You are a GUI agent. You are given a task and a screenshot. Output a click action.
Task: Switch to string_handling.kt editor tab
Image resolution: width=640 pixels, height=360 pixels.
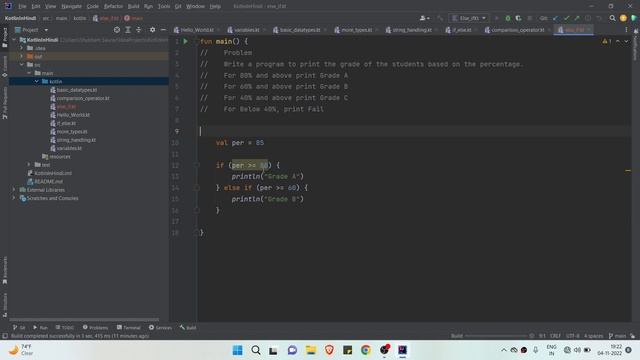[412, 30]
